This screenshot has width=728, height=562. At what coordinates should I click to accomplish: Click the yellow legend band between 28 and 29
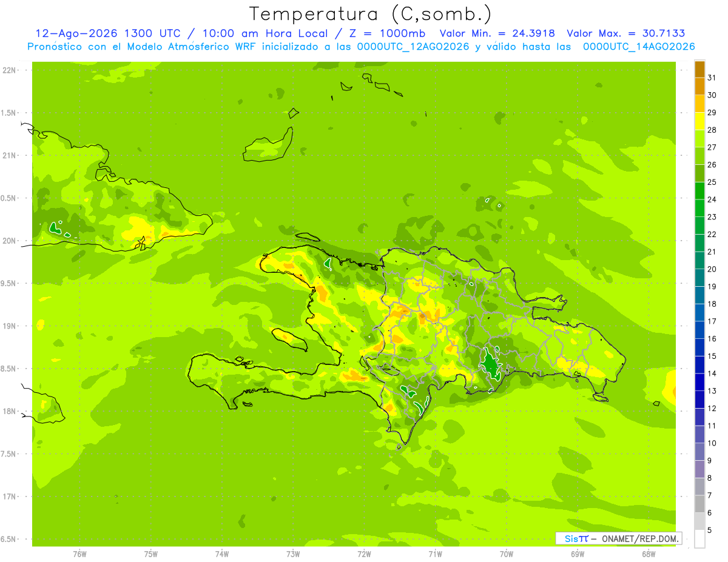[x=699, y=121]
